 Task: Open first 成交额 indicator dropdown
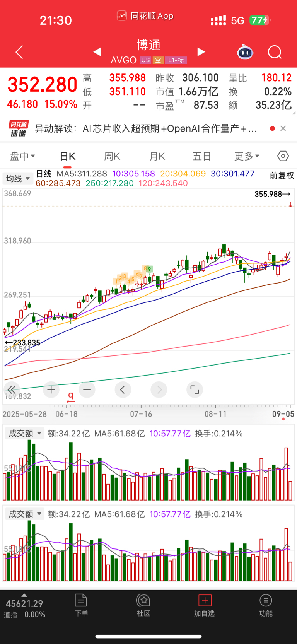click(x=25, y=433)
